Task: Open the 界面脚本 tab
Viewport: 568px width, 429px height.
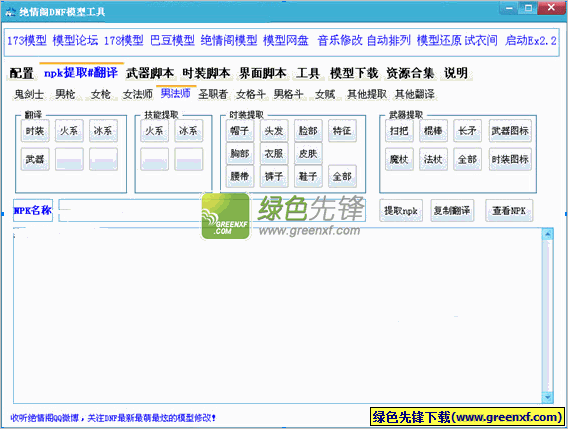Action: [263, 73]
